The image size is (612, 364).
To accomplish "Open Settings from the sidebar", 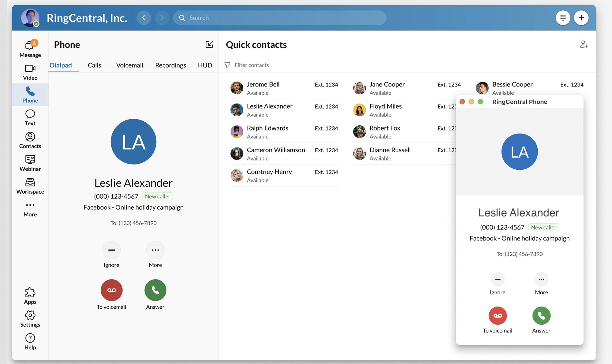I will point(30,318).
